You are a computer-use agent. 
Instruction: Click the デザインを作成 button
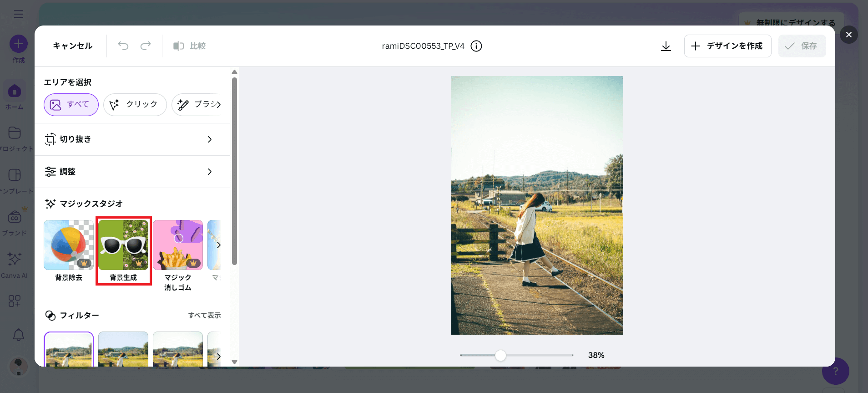click(x=727, y=46)
